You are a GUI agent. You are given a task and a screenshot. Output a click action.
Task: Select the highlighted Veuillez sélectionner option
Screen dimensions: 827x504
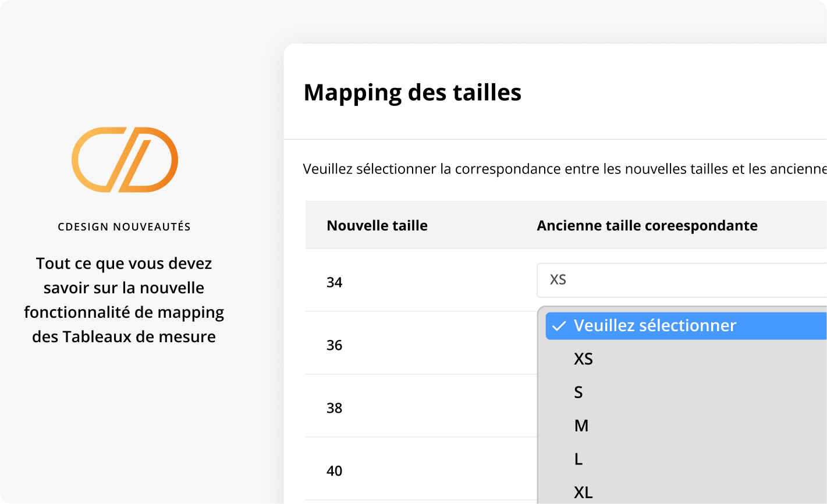click(655, 326)
